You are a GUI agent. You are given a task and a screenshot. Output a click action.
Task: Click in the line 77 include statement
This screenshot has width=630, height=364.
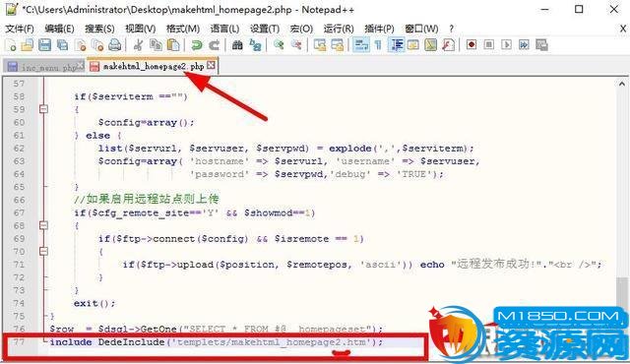(217, 342)
